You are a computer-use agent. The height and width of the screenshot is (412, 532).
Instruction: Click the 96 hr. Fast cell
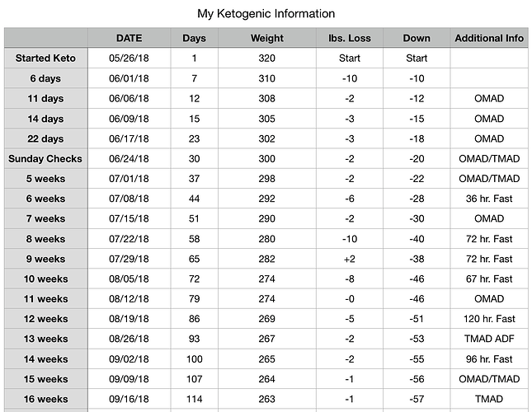[489, 359]
